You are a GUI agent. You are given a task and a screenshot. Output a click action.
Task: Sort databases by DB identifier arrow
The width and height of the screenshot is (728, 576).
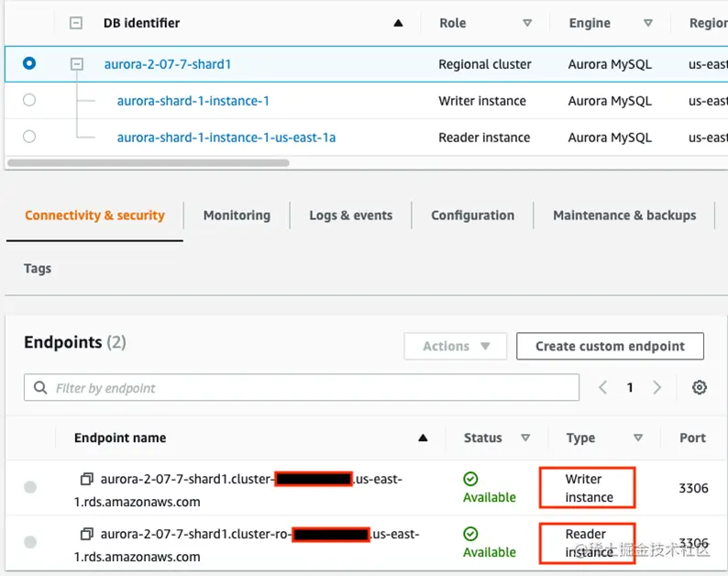click(398, 23)
